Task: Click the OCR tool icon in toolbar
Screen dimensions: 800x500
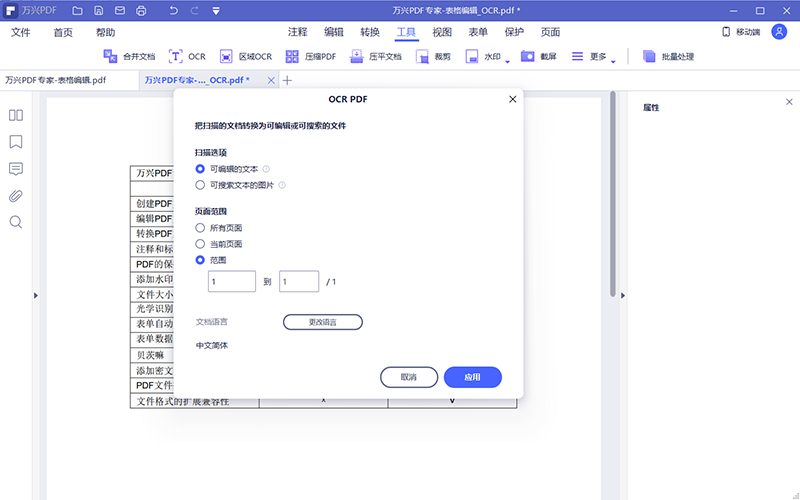Action: click(177, 57)
